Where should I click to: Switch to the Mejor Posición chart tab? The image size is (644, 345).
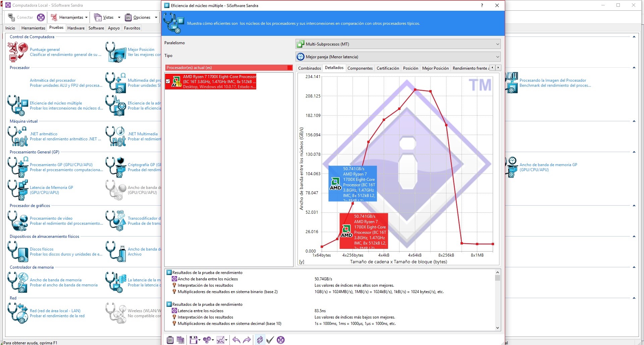click(435, 68)
